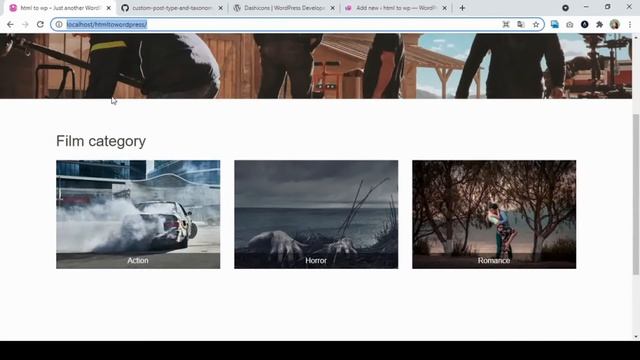640x360 pixels.
Task: Click the film crew banner image
Action: [316, 66]
